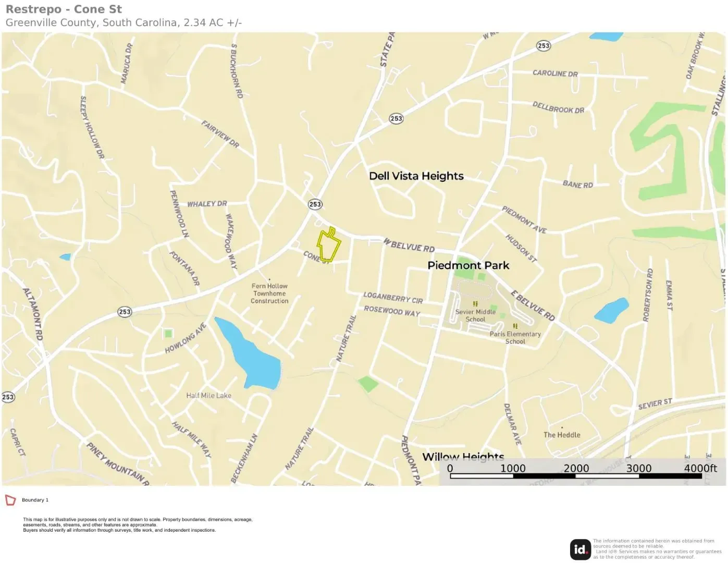
Task: Click the Maruca Dr label
Action: (127, 63)
